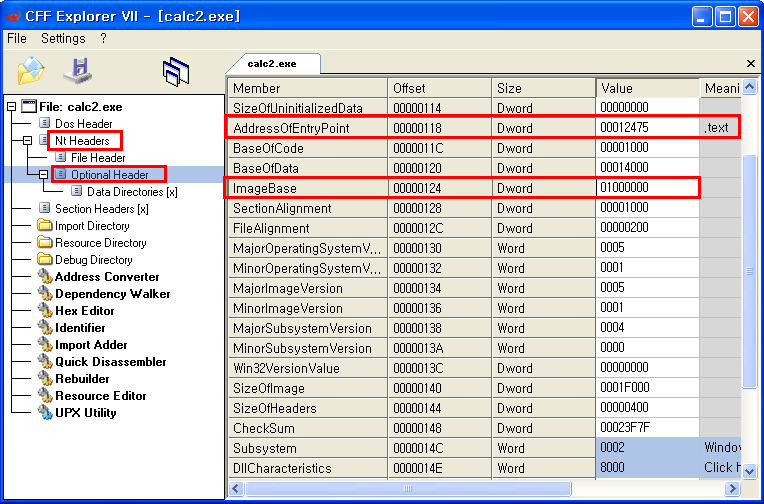The image size is (764, 504).
Task: Click the Value column header
Action: point(648,88)
